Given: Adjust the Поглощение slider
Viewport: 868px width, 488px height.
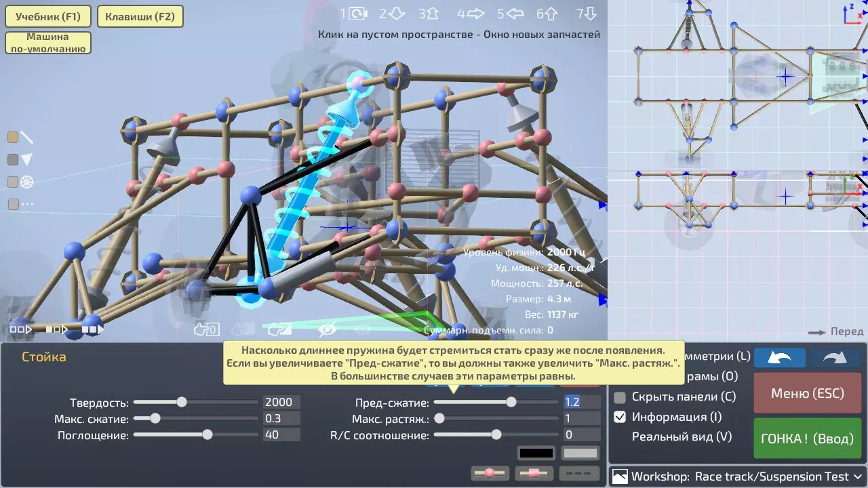Looking at the screenshot, I should 195,434.
